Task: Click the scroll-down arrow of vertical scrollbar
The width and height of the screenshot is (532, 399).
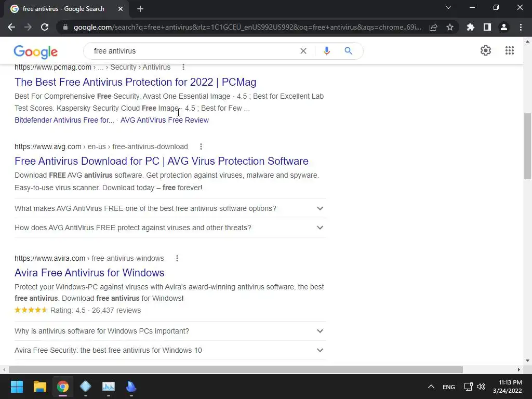Action: (x=528, y=361)
